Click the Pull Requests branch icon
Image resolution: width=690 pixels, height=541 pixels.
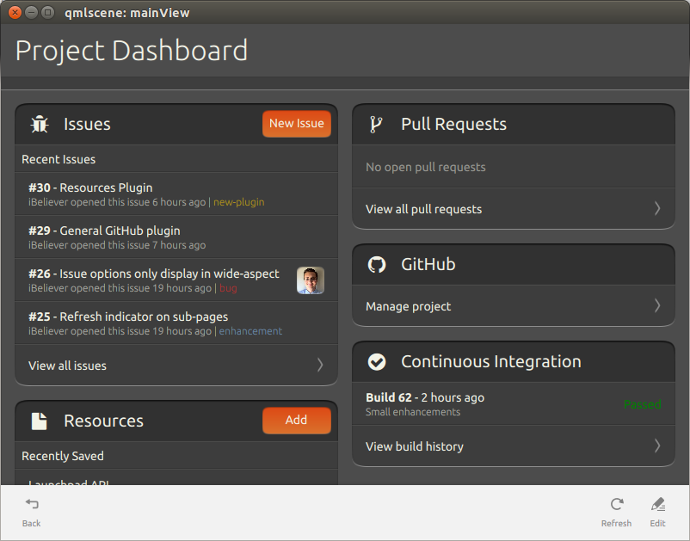click(x=377, y=124)
